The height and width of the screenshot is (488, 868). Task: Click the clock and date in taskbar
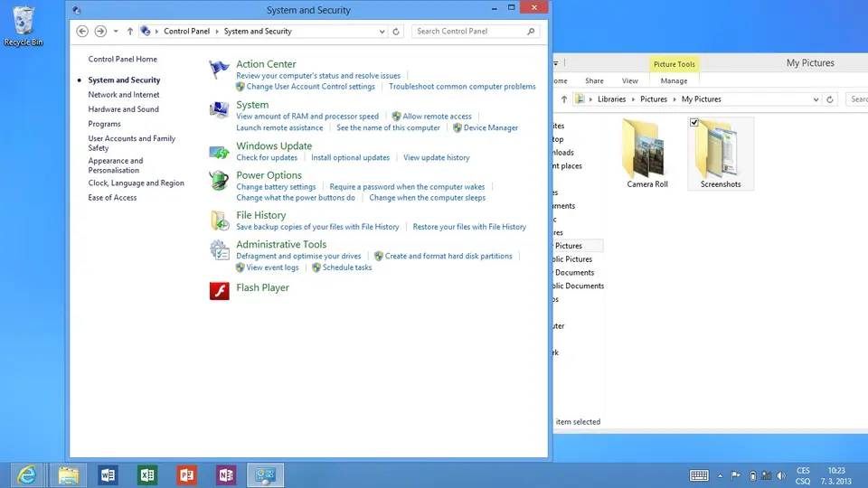[835, 476]
